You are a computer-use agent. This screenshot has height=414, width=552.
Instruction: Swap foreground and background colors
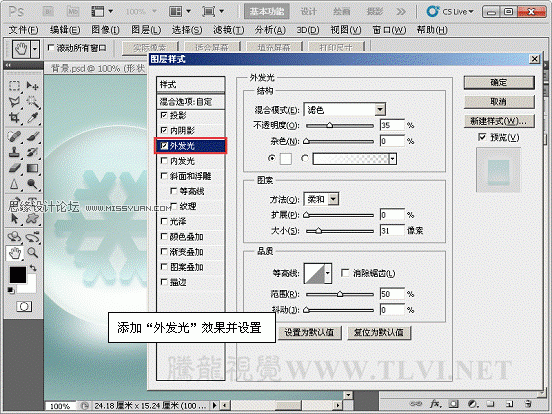coord(33,268)
